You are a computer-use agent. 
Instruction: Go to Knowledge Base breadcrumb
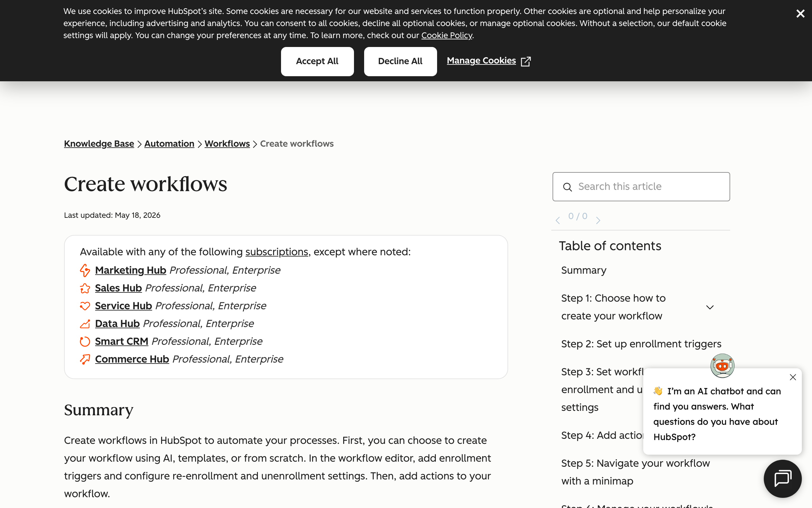(99, 144)
